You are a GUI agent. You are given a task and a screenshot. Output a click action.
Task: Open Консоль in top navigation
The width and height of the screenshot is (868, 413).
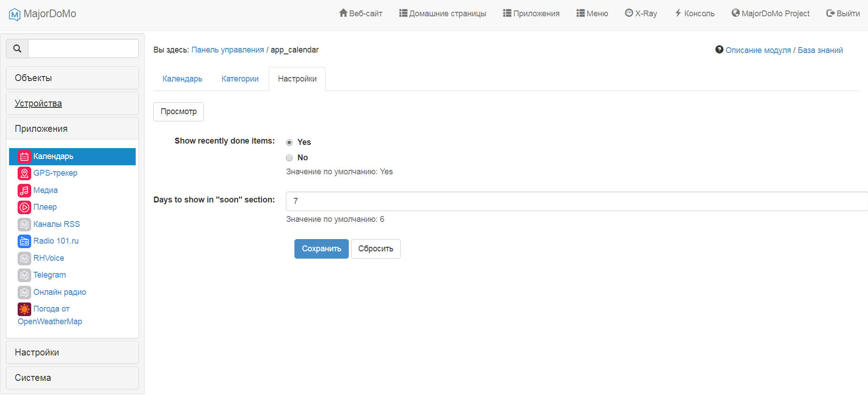[695, 14]
